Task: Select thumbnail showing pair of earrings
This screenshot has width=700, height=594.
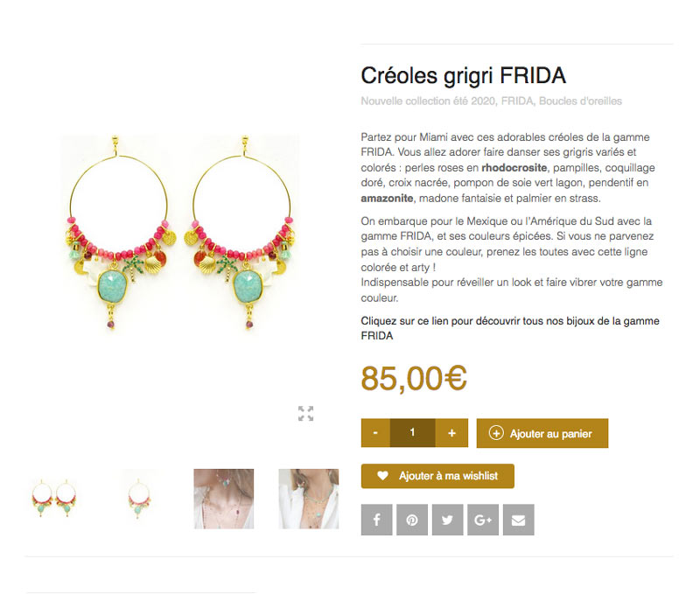Action: pos(54,499)
